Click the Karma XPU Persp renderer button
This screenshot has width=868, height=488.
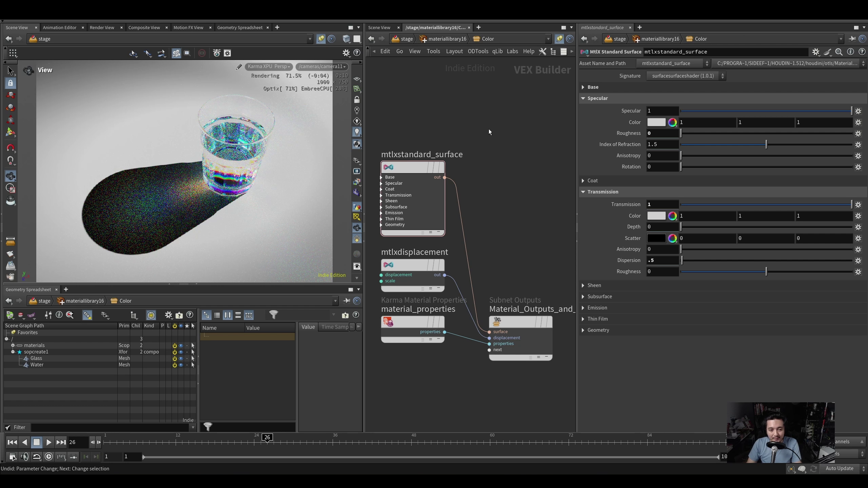[269, 66]
